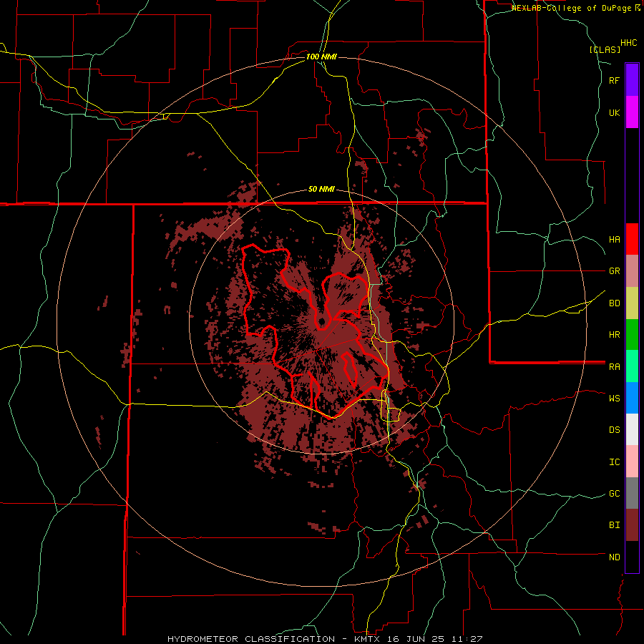Screen dimensions: 644x644
Task: Click the "[CLAS]" units label
Action: click(x=605, y=49)
